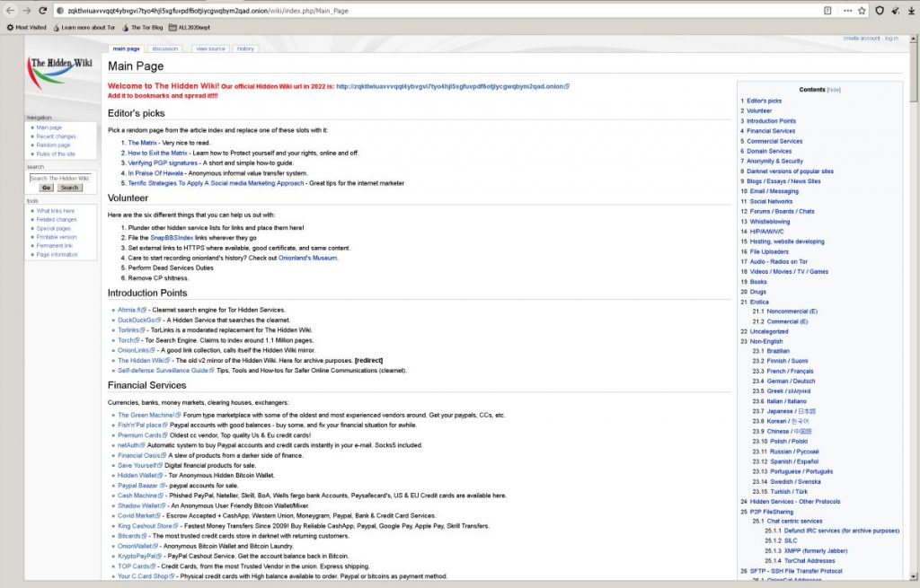Bookmark this page with the star icon
This screenshot has width=920, height=588.
(x=862, y=11)
